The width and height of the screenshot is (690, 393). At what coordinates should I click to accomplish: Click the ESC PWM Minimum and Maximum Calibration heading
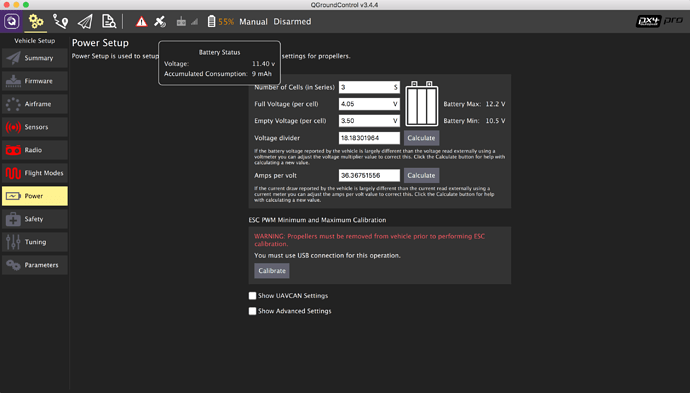(317, 220)
